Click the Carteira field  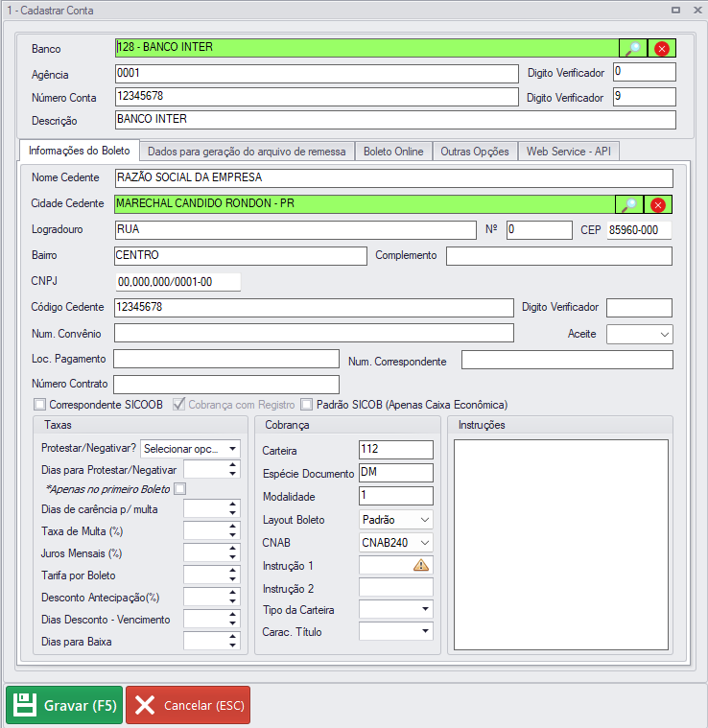(396, 450)
